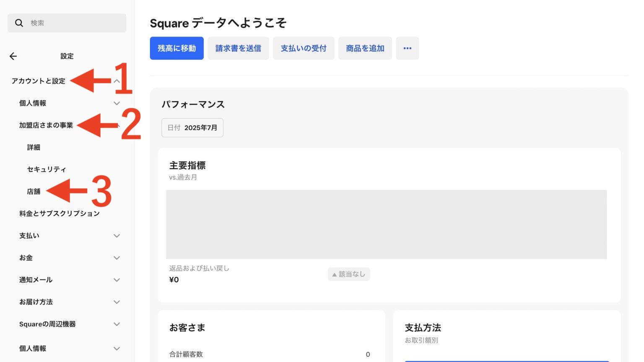Viewport: 644px width, 362px height.
Task: Expand the お届け方法 section chevron
Action: pos(117,302)
